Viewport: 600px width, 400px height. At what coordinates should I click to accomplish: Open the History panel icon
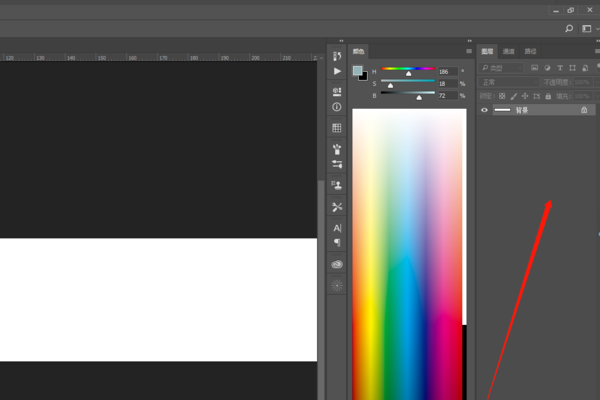coord(337,56)
